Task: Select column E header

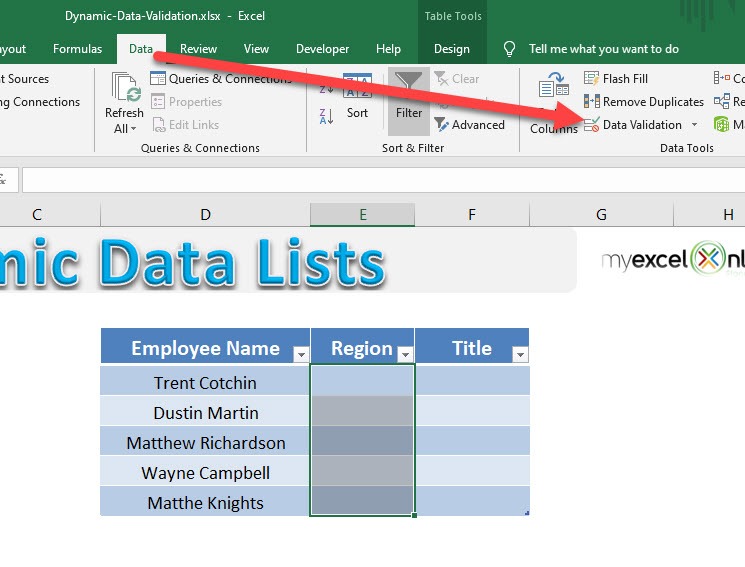Action: coord(363,214)
